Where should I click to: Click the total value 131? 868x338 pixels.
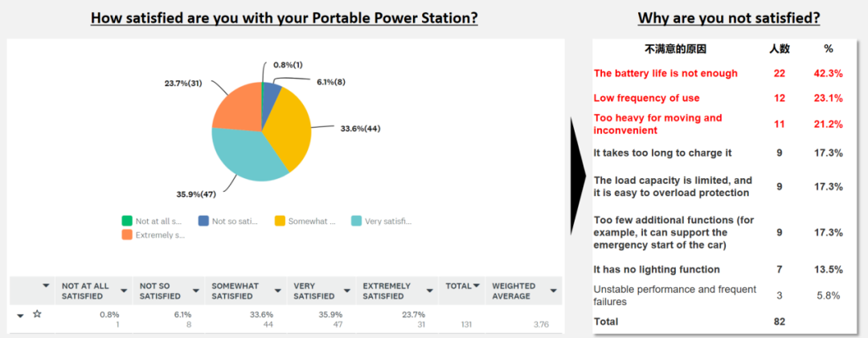point(468,324)
